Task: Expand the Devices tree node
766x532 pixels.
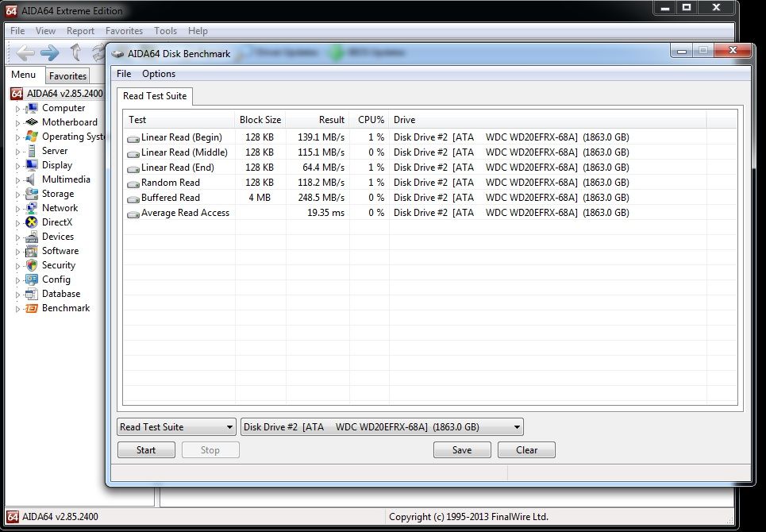Action: click(x=17, y=237)
